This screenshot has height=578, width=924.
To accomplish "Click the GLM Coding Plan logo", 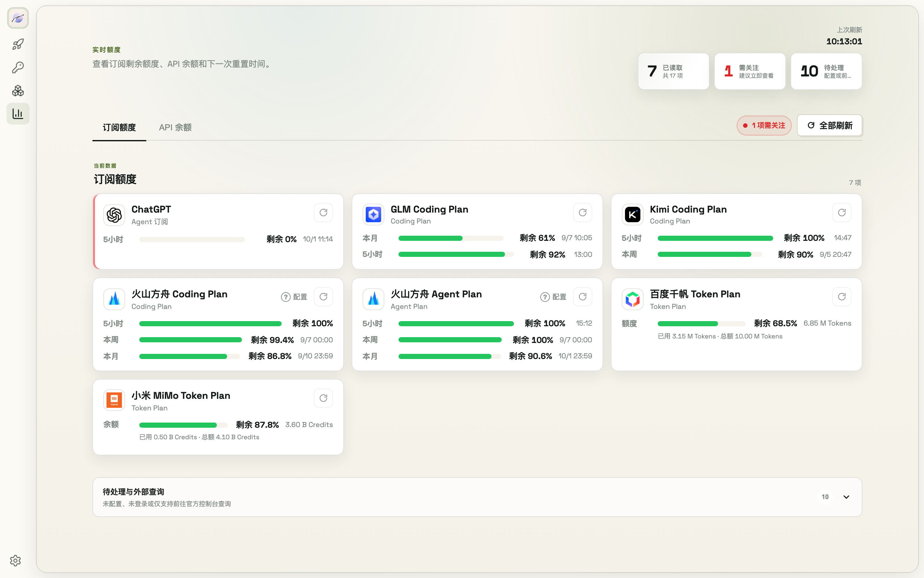I will (x=373, y=215).
